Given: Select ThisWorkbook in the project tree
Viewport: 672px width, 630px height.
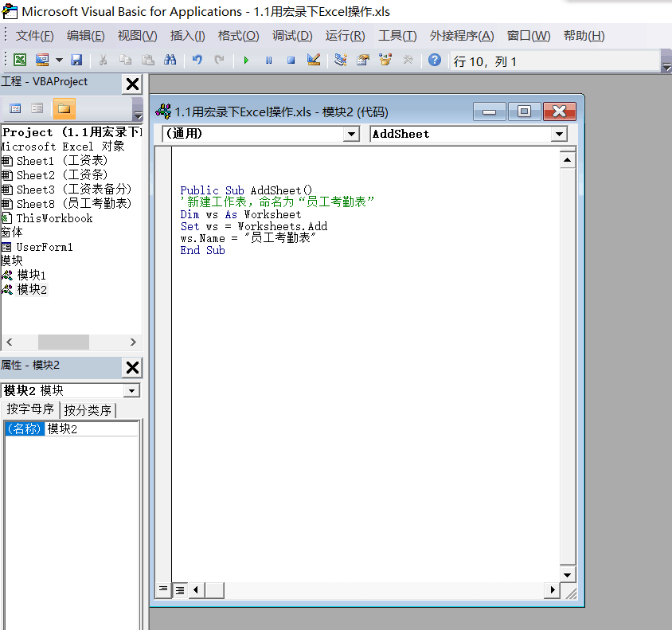Looking at the screenshot, I should tap(54, 218).
